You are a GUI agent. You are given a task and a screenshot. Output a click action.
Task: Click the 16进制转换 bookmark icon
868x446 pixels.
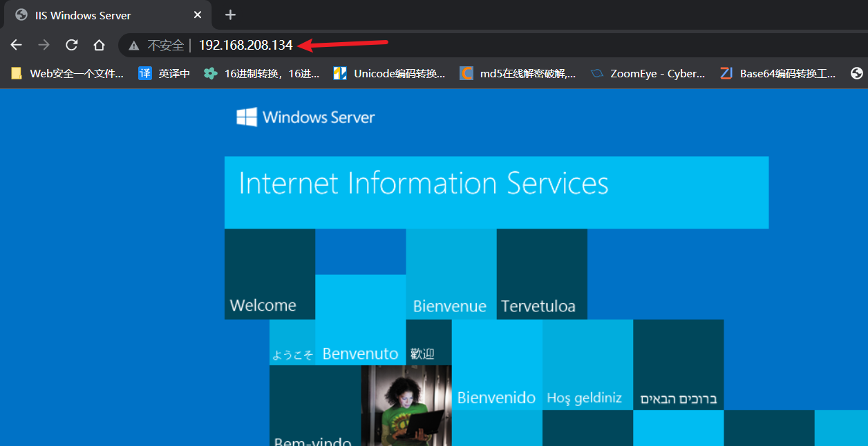tap(209, 73)
